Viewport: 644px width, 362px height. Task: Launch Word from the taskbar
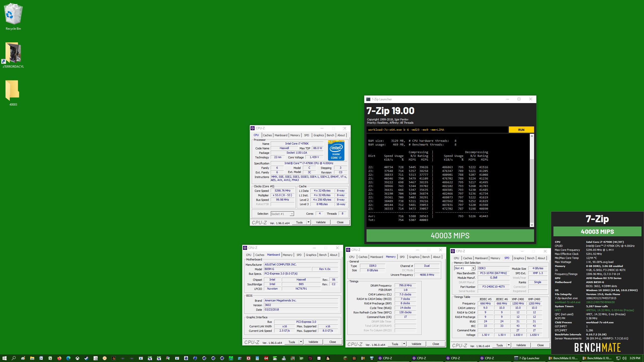(x=41, y=358)
